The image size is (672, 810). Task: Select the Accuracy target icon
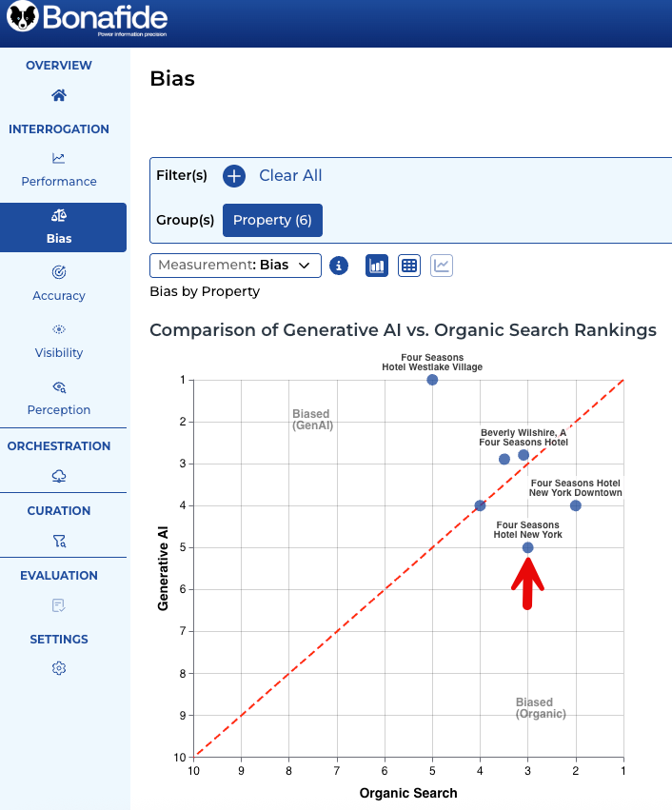[59, 272]
